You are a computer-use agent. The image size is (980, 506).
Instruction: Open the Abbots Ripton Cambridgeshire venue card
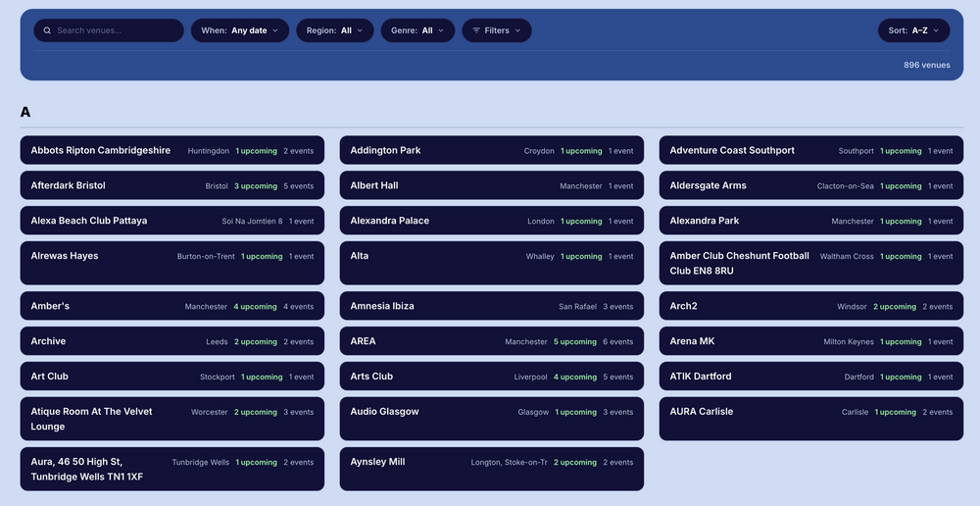pyautogui.click(x=172, y=150)
